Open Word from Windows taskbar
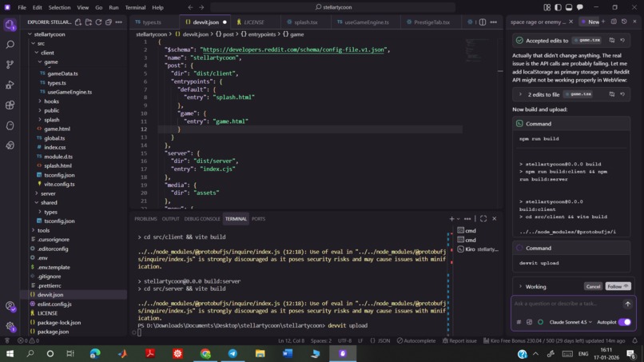This screenshot has height=362, width=644. pyautogui.click(x=288, y=353)
